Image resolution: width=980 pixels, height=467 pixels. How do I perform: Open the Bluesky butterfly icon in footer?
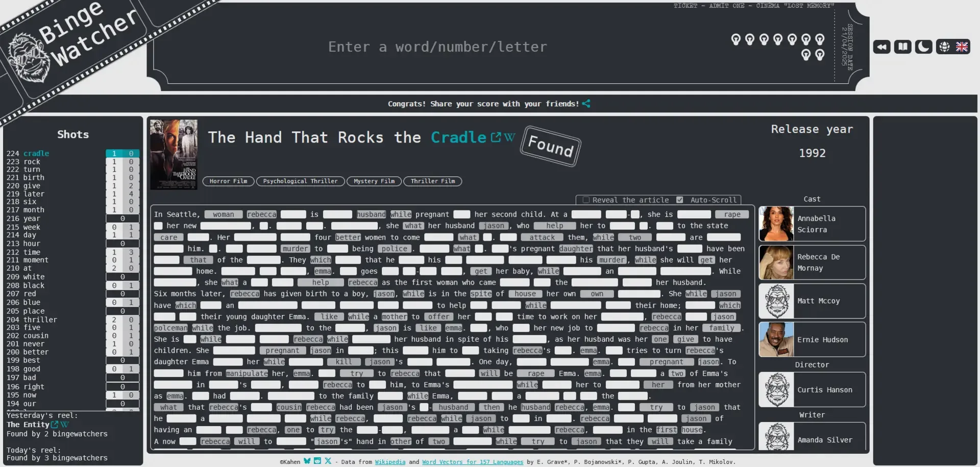point(307,461)
